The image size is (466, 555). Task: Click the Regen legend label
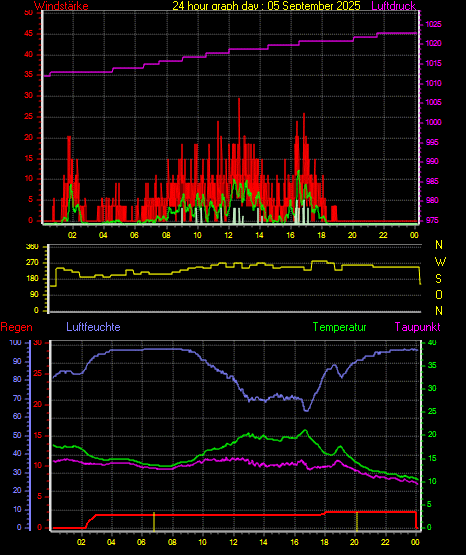pos(16,327)
